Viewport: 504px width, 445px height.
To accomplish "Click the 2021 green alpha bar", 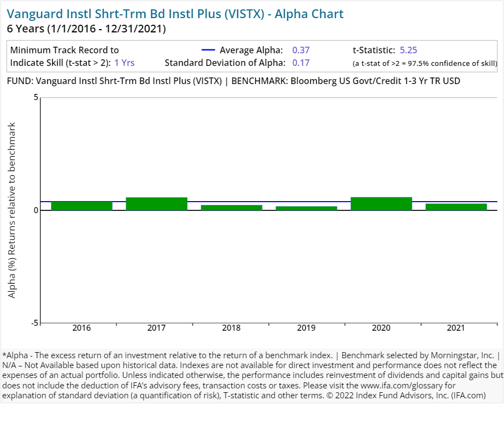I will tap(456, 207).
